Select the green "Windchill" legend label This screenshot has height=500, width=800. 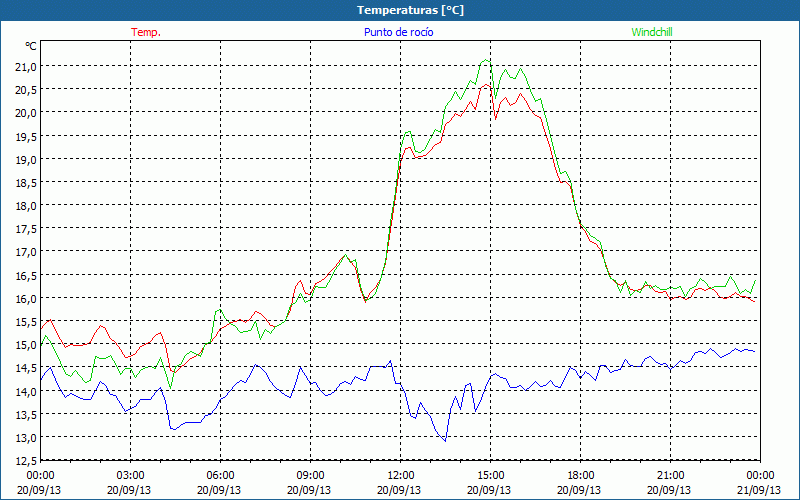click(652, 32)
